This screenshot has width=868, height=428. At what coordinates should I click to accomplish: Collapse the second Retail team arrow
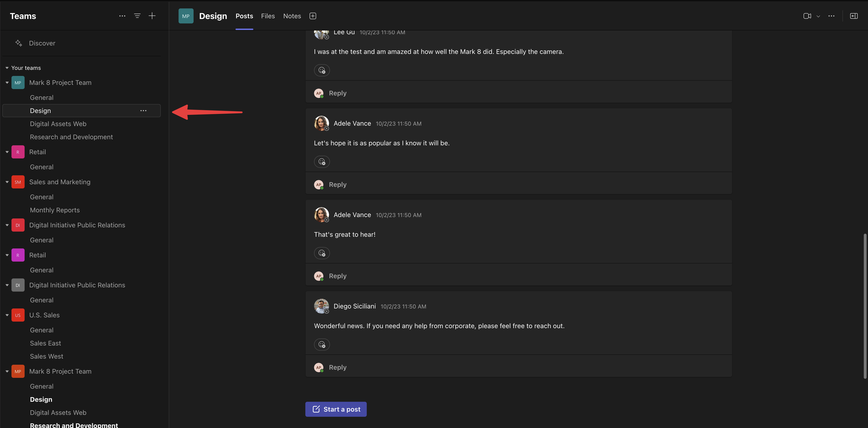pyautogui.click(x=7, y=255)
